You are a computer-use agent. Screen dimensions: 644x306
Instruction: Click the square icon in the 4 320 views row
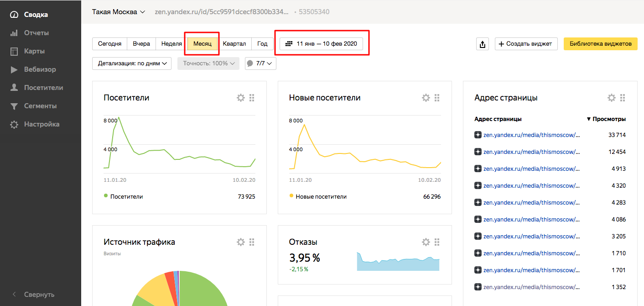pyautogui.click(x=478, y=185)
